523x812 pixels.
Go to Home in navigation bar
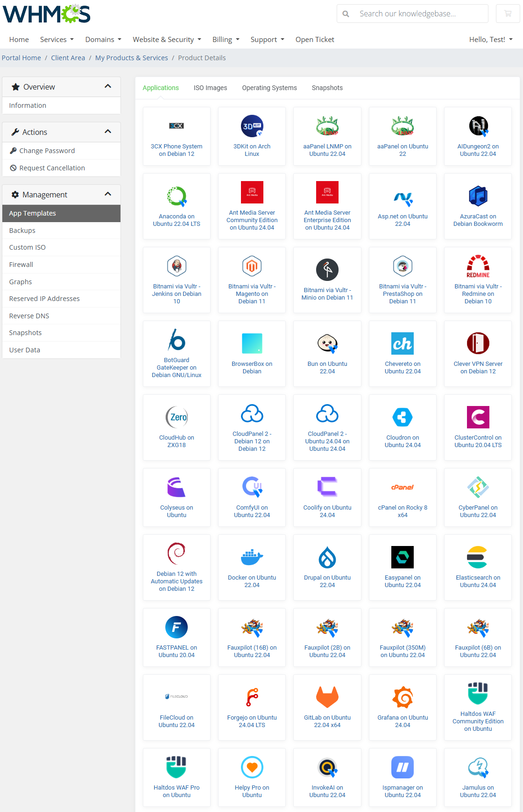click(x=19, y=40)
